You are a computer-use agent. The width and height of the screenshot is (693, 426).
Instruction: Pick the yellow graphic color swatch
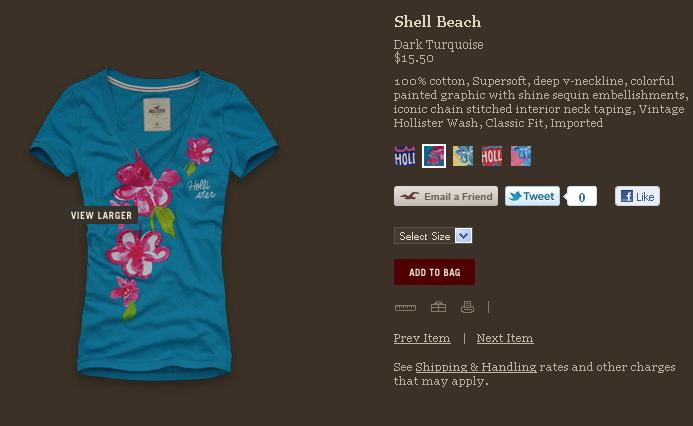(x=463, y=156)
